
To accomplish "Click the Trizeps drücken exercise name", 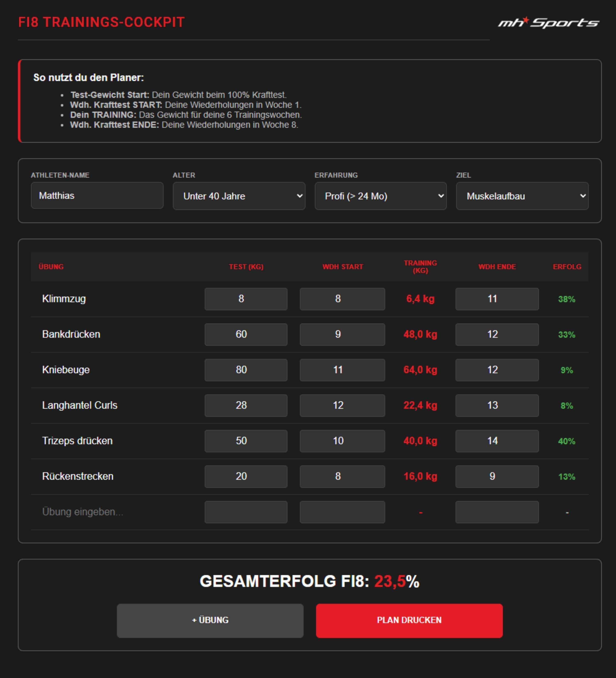I will [x=77, y=441].
